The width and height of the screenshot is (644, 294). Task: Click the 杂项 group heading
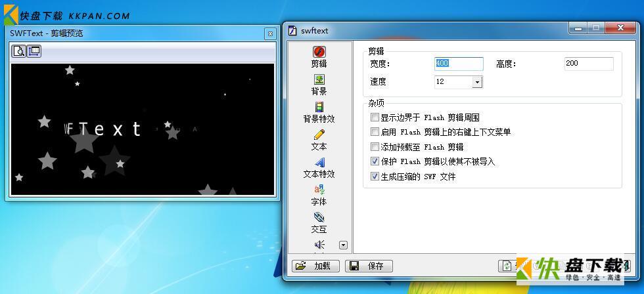(377, 103)
